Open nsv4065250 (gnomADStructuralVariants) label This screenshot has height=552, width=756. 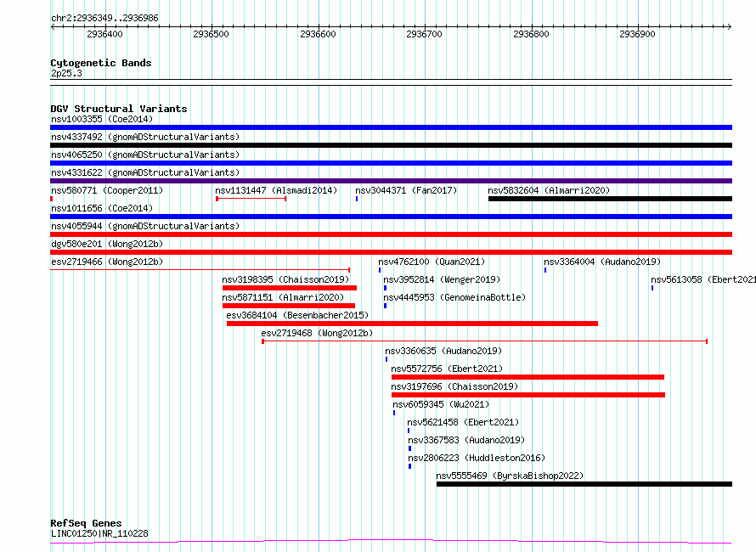coord(145,155)
